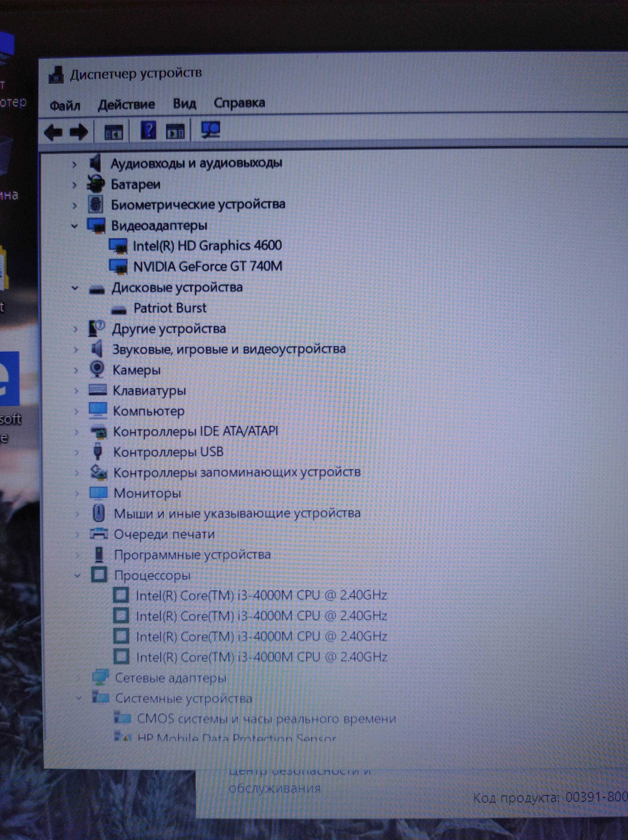This screenshot has height=840, width=628.
Task: Click the blue Help question mark icon
Action: (148, 131)
